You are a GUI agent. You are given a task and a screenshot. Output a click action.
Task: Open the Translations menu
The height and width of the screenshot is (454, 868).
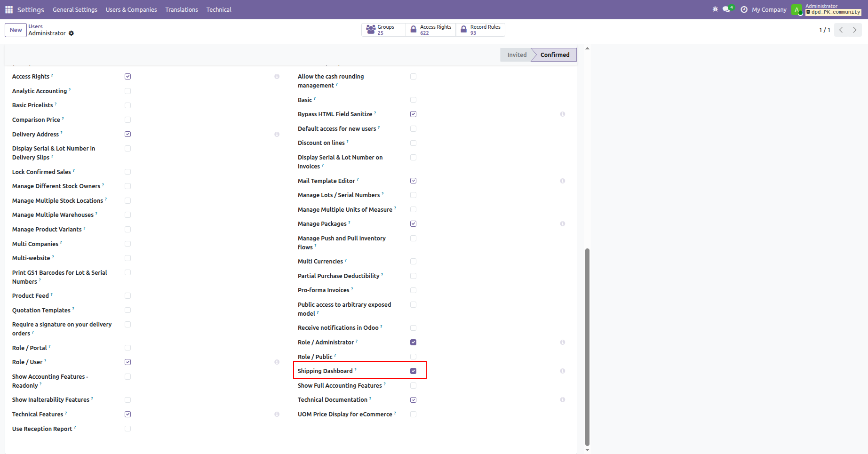click(182, 9)
